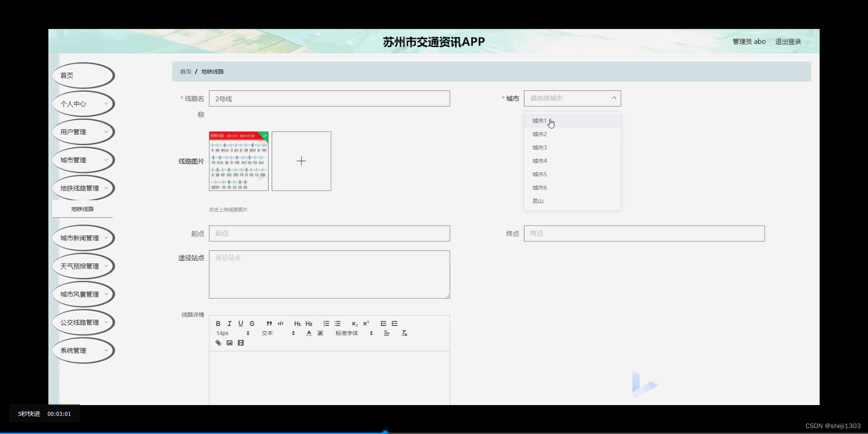Viewport: 868px width, 434px height.
Task: Click 退出登录 to log out
Action: [x=788, y=41]
